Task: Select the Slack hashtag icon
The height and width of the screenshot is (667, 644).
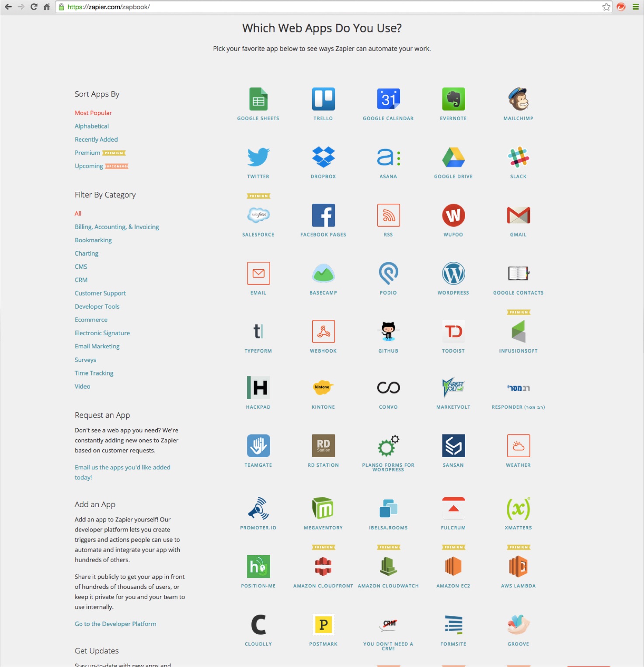Action: click(x=519, y=157)
